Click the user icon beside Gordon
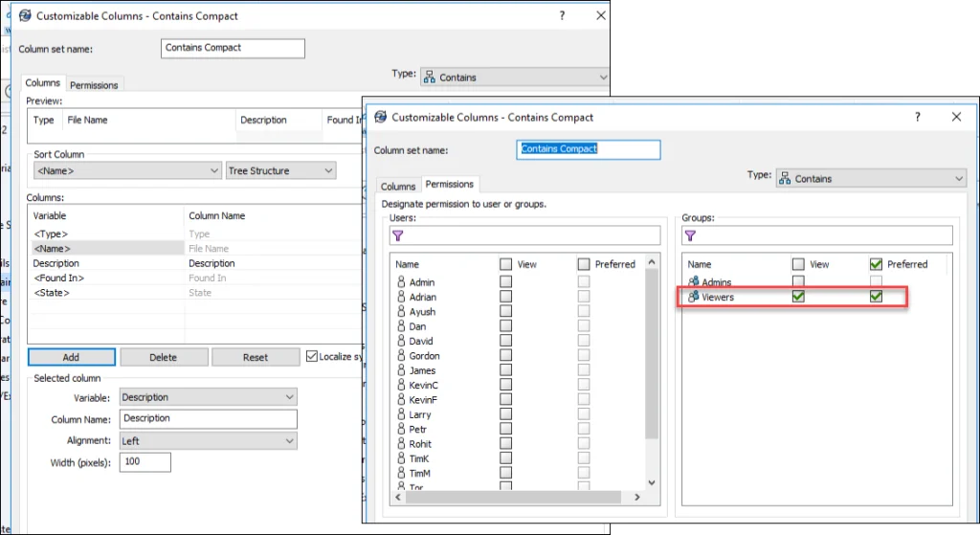Screen dimensions: 980x535 tap(402, 356)
